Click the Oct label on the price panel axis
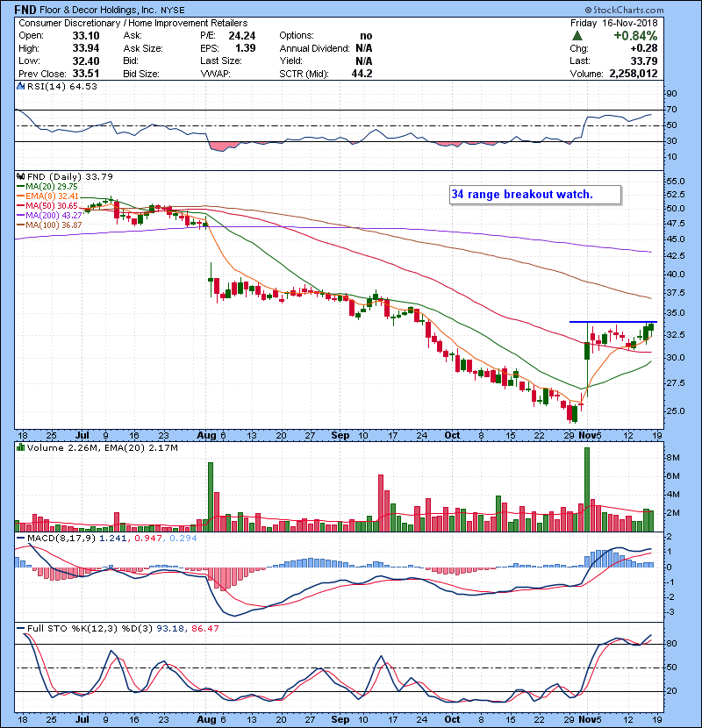 (x=452, y=436)
